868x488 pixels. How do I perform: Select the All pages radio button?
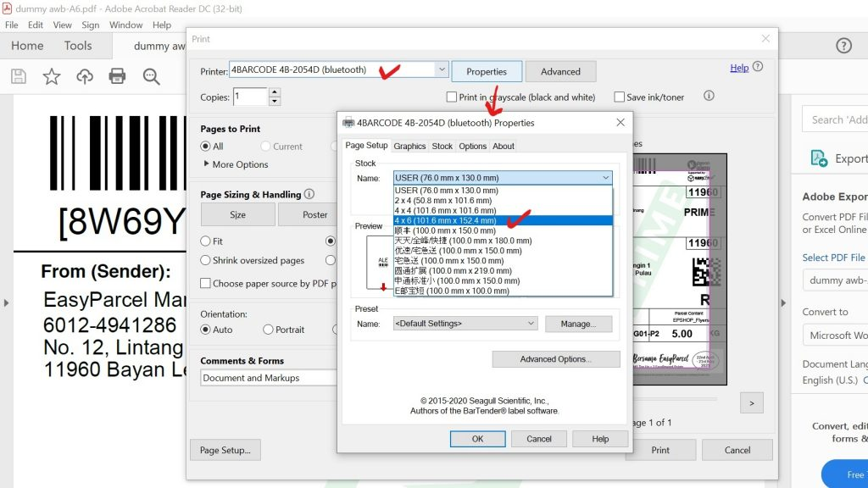205,146
